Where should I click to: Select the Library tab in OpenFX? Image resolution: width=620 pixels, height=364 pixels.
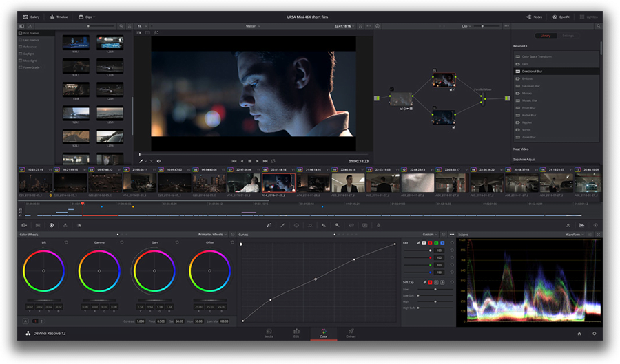pyautogui.click(x=545, y=36)
